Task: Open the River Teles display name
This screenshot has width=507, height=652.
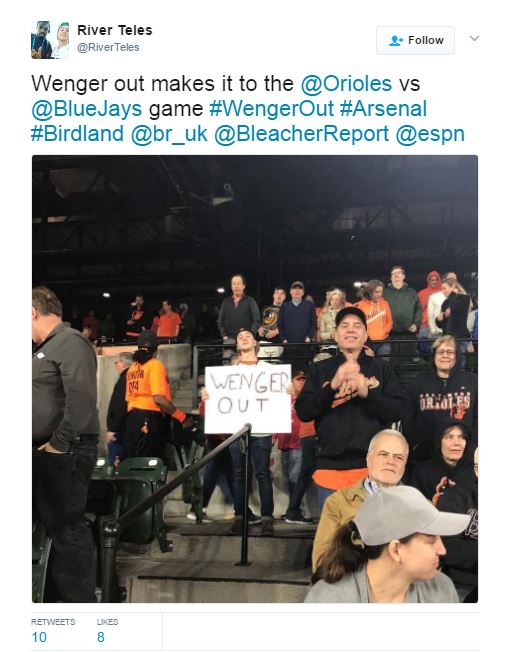Action: [115, 30]
